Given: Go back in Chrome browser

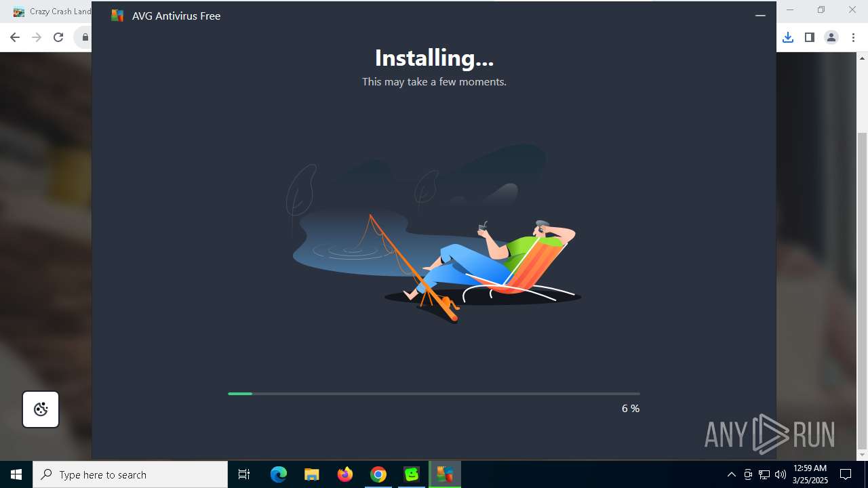Looking at the screenshot, I should point(15,37).
